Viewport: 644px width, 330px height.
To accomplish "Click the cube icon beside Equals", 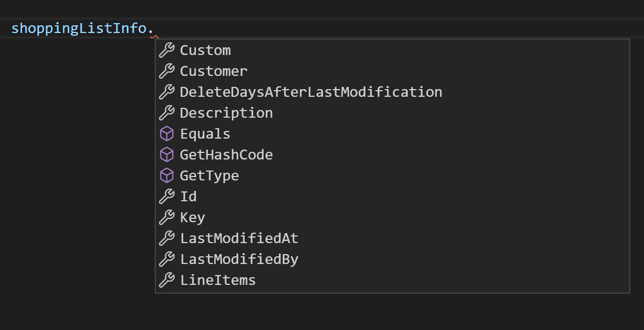I will pos(167,134).
